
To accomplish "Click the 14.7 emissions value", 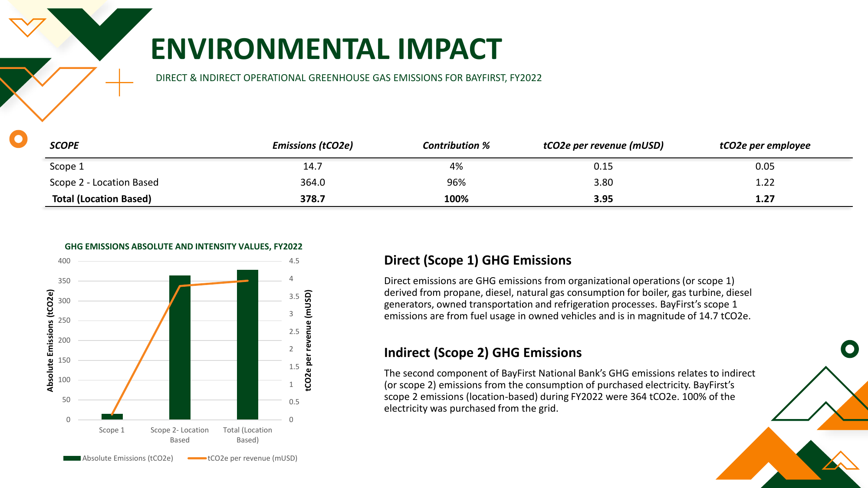I will 312,167.
